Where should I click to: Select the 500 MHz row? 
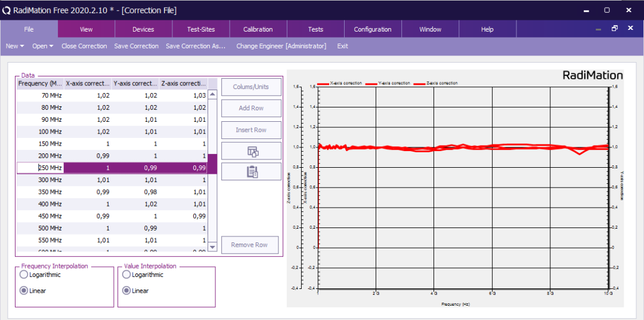click(x=112, y=228)
